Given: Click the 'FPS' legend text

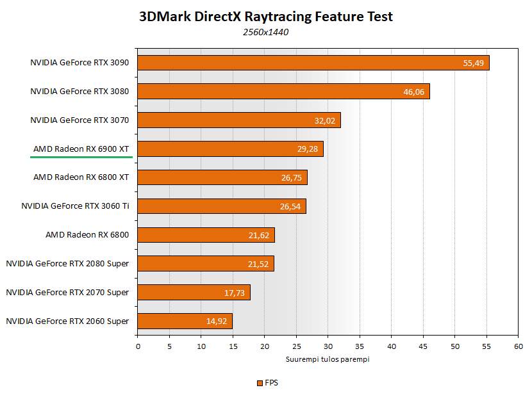Looking at the screenshot, I should [271, 383].
